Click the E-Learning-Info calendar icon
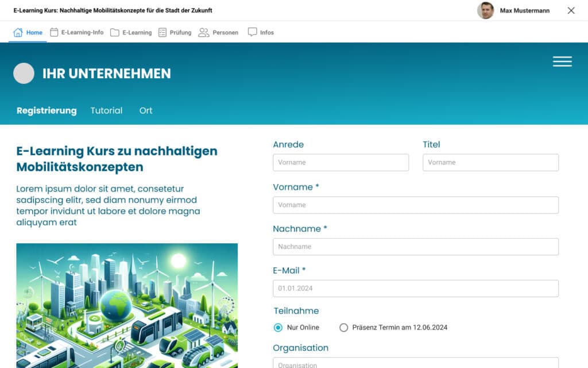Viewport: 588px width, 368px height. [x=54, y=32]
